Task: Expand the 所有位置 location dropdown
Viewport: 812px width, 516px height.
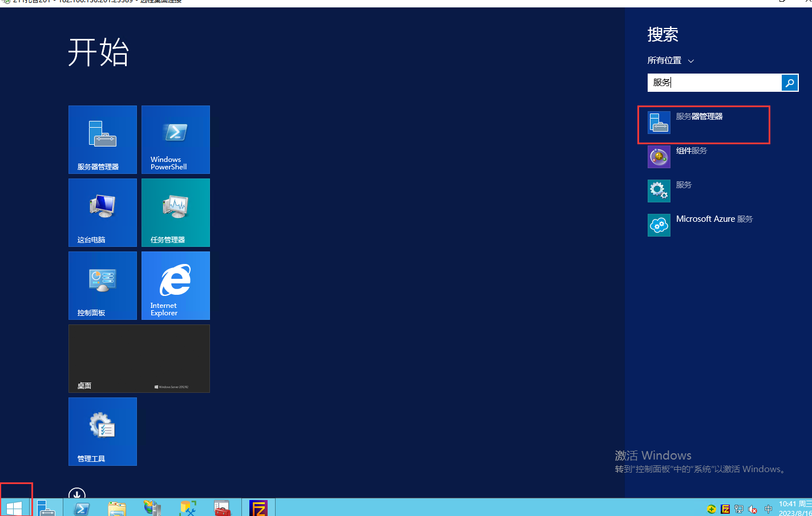Action: tap(671, 60)
